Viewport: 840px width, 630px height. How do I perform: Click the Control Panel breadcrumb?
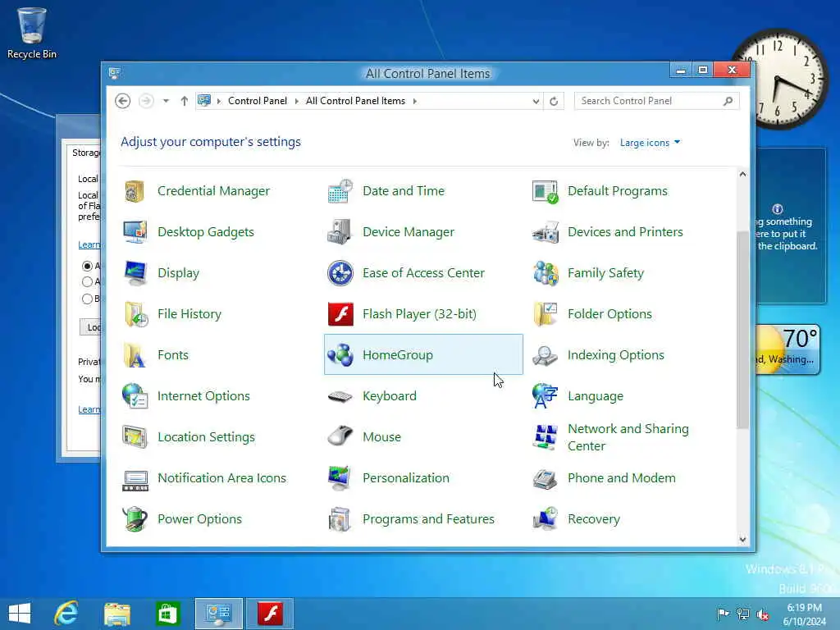tap(257, 101)
